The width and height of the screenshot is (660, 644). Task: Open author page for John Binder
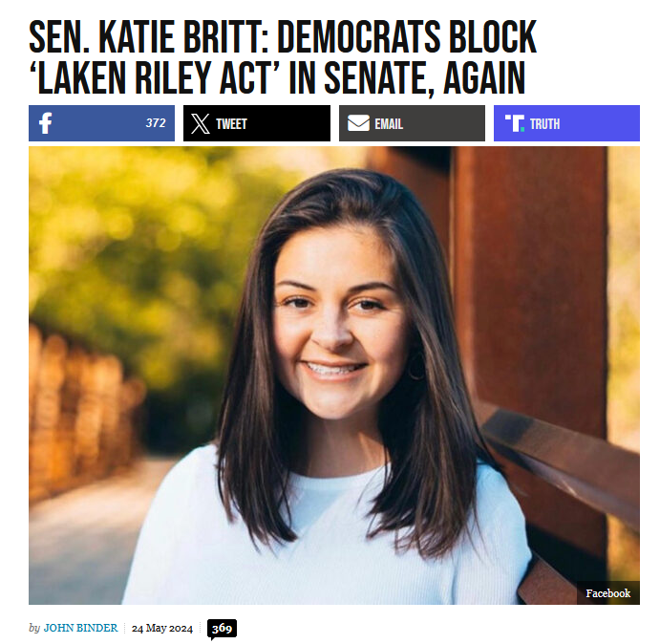(x=81, y=628)
